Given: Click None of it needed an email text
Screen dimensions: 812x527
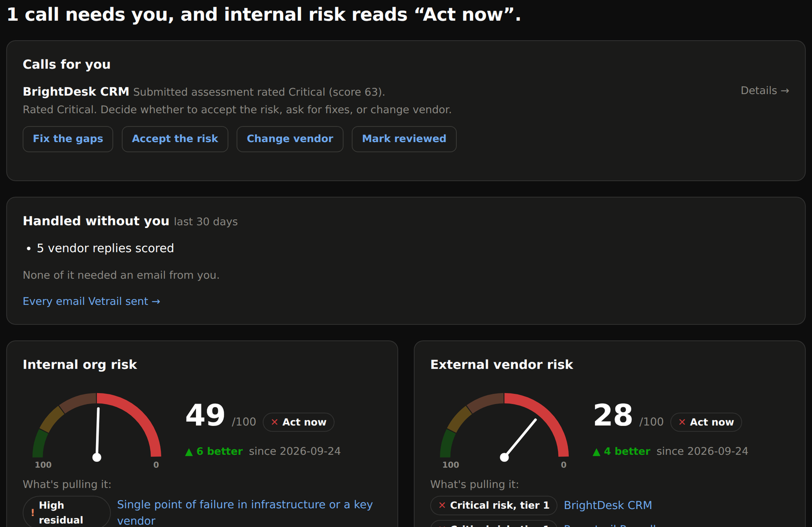Looking at the screenshot, I should point(121,275).
